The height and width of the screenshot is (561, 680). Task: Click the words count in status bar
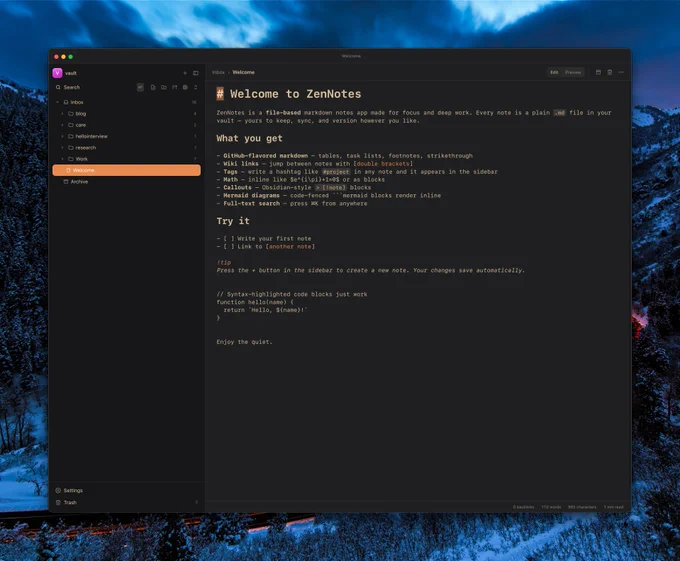click(551, 507)
